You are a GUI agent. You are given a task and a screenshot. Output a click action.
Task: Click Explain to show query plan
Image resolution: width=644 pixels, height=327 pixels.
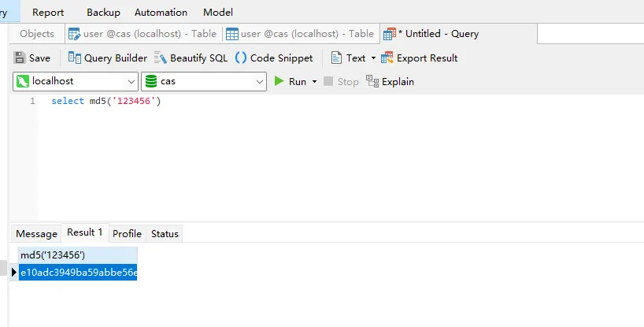click(390, 81)
